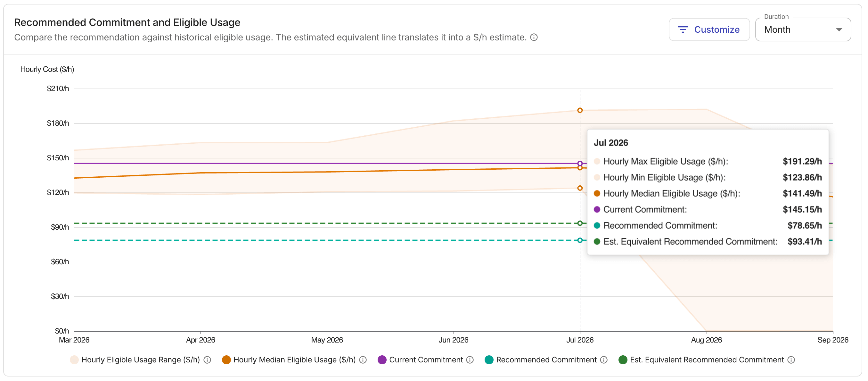Click info icon beside Hourly Median Eligible Usage
This screenshot has height=381, width=868.
tap(363, 360)
